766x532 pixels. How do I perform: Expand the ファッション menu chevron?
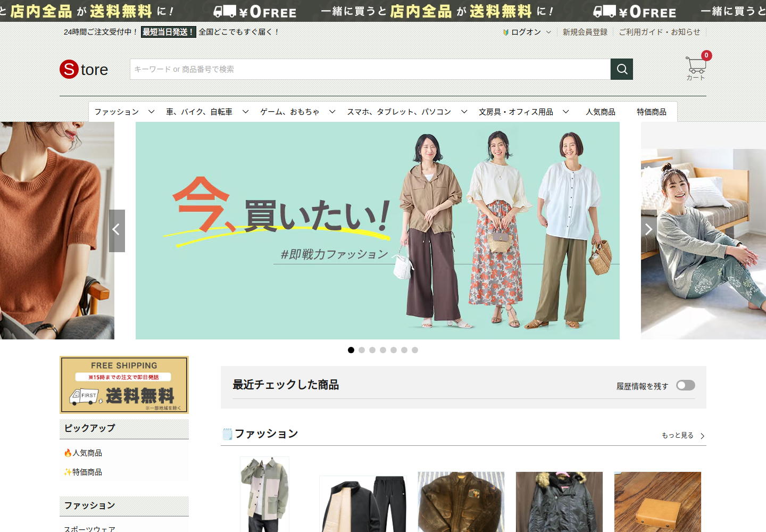152,112
